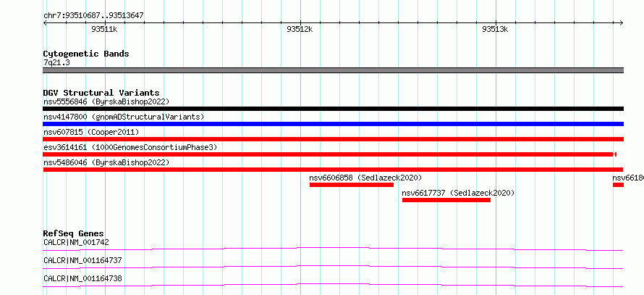This screenshot has height=295, width=644.
Task: Click the nsv6617737 Sedlazeck2020 variant bar
Action: (446, 200)
